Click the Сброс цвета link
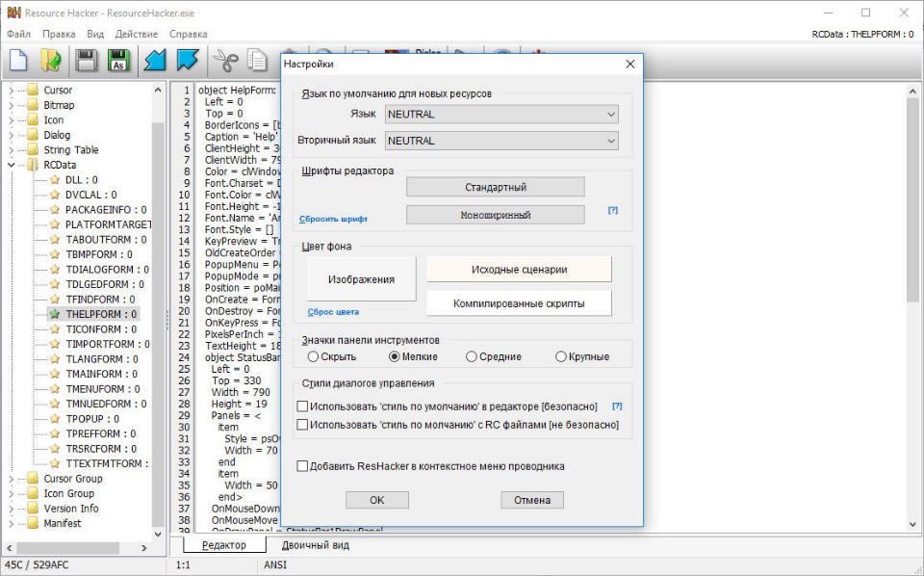The height and width of the screenshot is (576, 924). point(333,312)
